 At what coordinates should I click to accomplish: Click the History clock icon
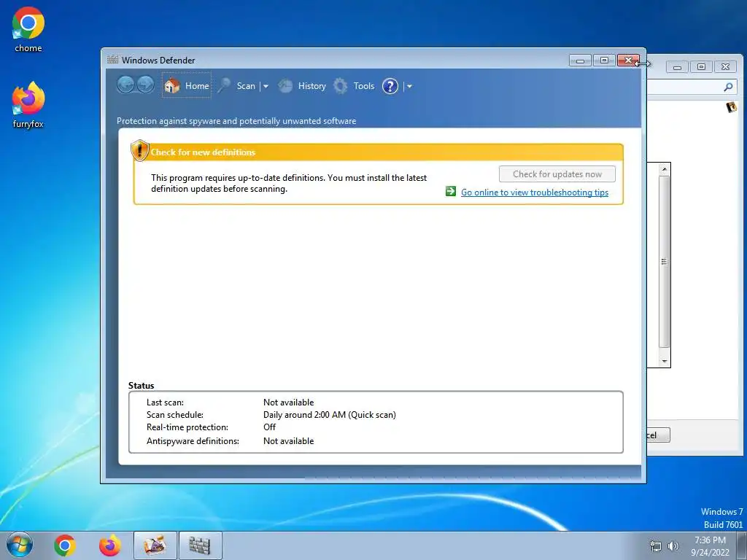tap(285, 86)
